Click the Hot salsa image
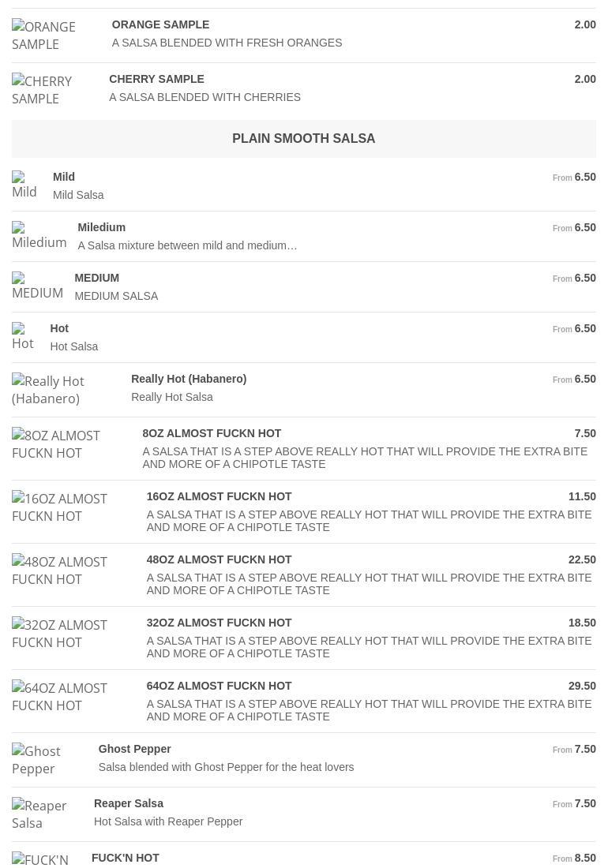Screen dimensions: 608x868 [23, 337]
